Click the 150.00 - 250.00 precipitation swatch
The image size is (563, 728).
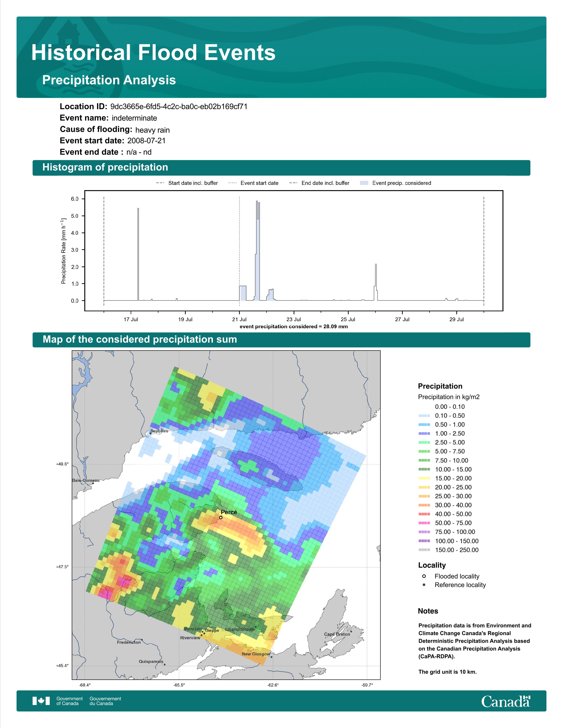coord(424,550)
